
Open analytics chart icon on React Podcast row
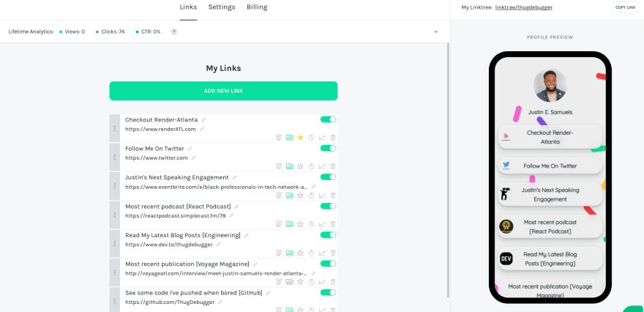323,224
